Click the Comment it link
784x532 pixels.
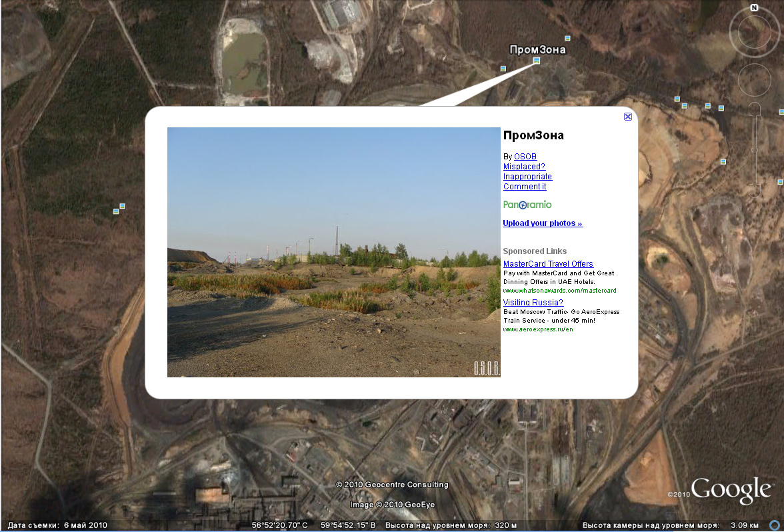[525, 187]
